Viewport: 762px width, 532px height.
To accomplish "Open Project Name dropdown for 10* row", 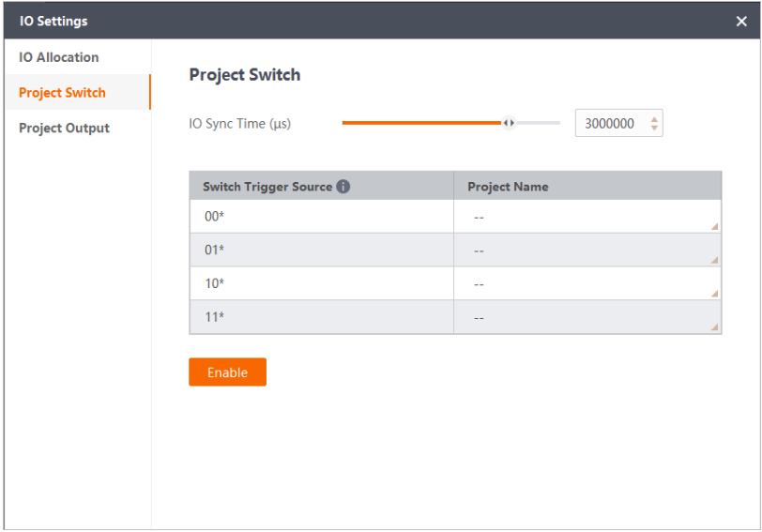I will (587, 283).
